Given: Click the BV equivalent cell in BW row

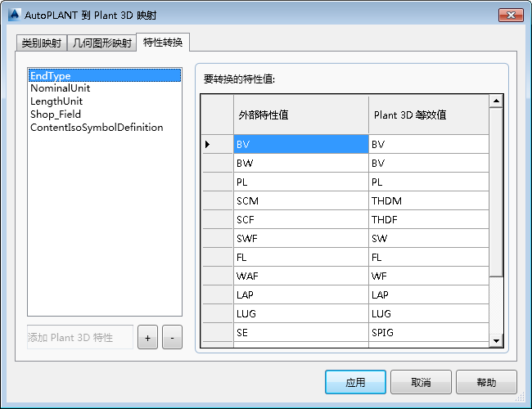Looking at the screenshot, I should pyautogui.click(x=429, y=163).
